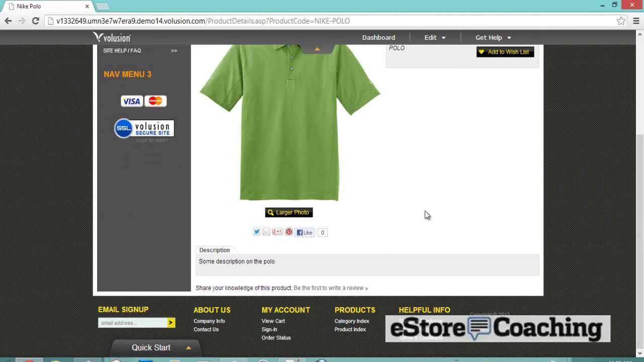Click the NAV MENU 3 heading
The height and width of the screenshot is (362, 644).
pos(127,74)
